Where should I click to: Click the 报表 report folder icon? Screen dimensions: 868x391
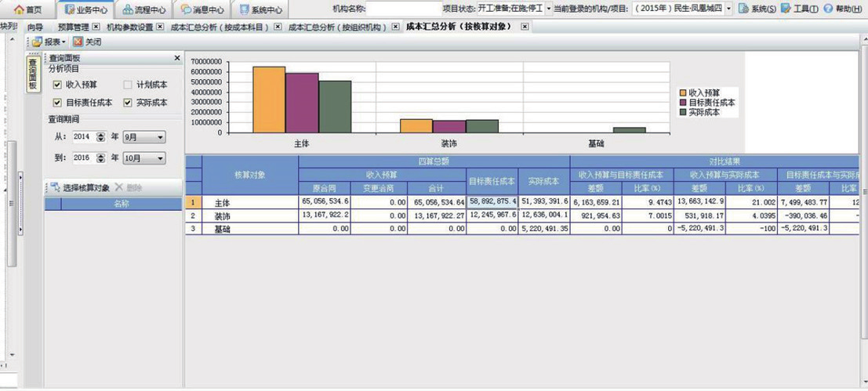(x=37, y=42)
